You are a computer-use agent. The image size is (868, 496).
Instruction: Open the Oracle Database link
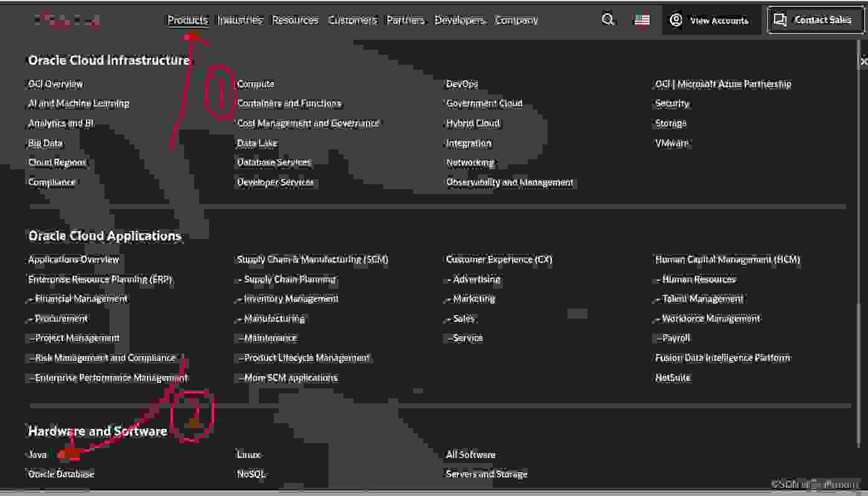[x=61, y=474]
